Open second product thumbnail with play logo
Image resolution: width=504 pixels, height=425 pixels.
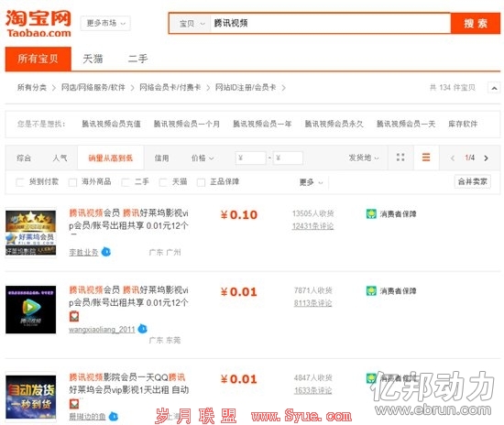[31, 310]
